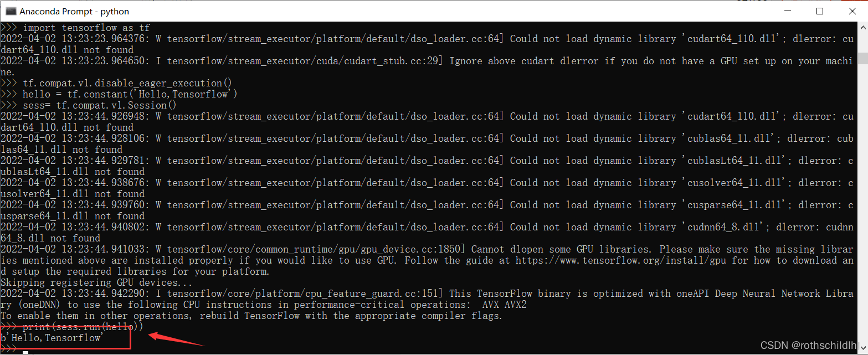
Task: Click the "import tensorflow as tf" command line
Action: 86,28
